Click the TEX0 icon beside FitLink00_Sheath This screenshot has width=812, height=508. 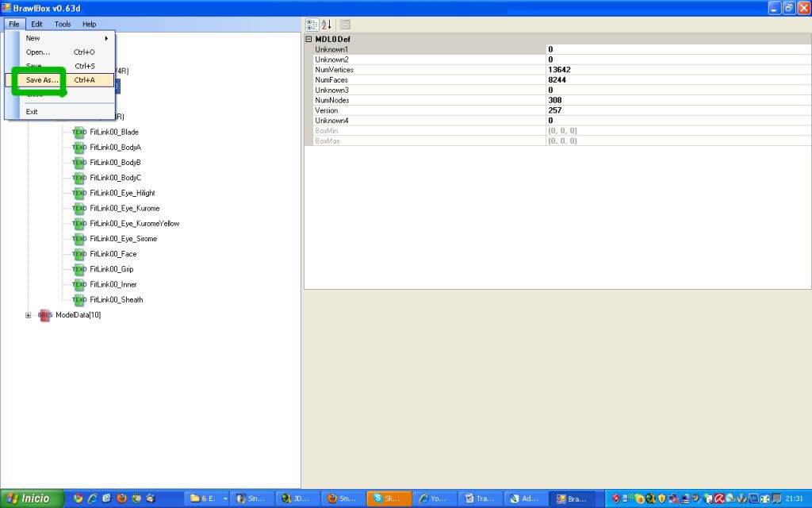79,300
